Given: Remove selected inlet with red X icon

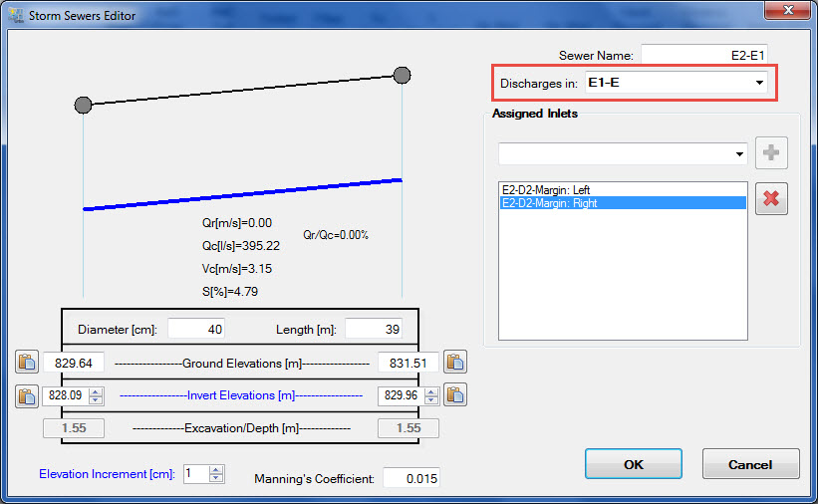Looking at the screenshot, I should 770,198.
